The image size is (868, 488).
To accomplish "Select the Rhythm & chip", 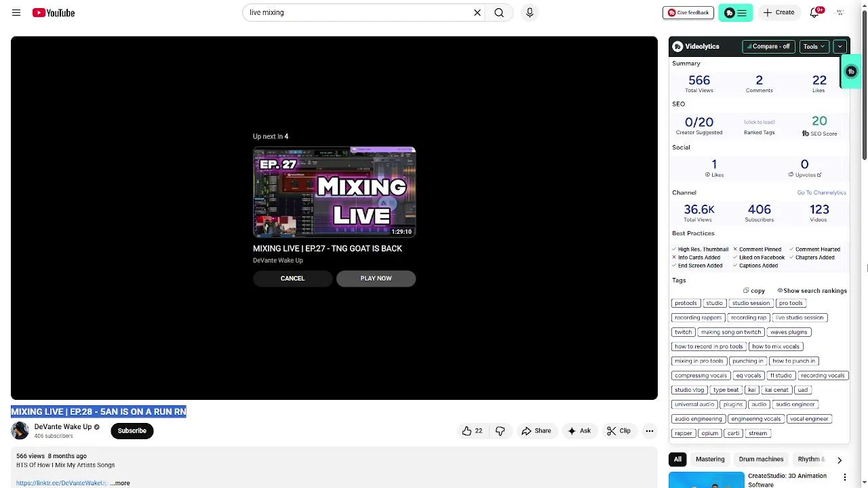I will point(811,460).
